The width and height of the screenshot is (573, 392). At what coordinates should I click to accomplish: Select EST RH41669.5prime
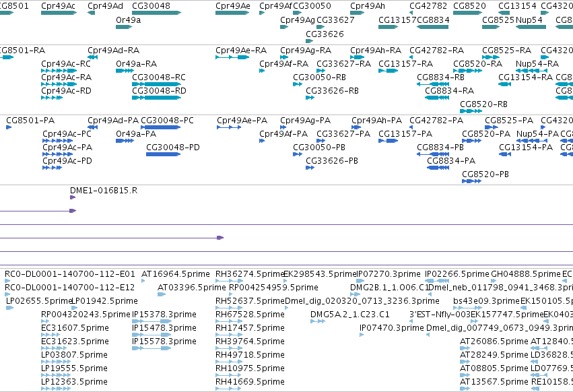tap(250, 382)
